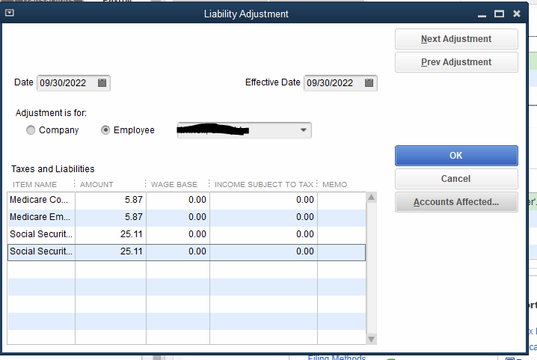Open the window menu icon in title bar

click(10, 13)
